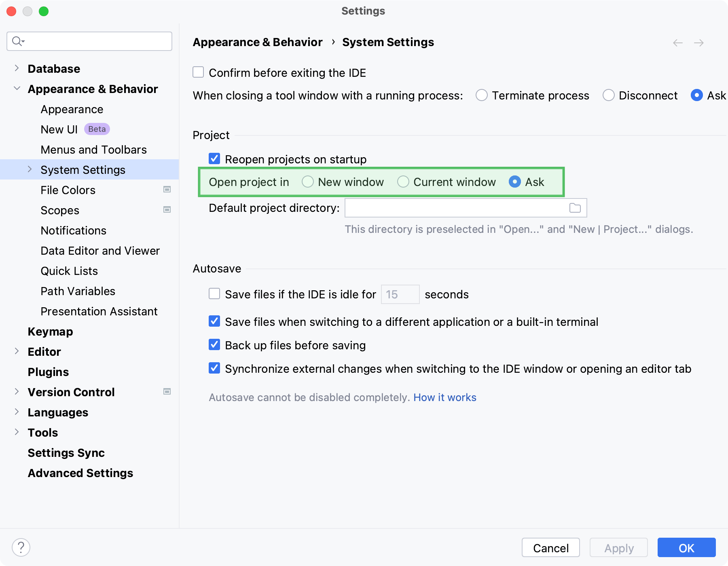Image resolution: width=728 pixels, height=566 pixels.
Task: Click the in-place settings icon beside Version Control
Action: (x=167, y=391)
